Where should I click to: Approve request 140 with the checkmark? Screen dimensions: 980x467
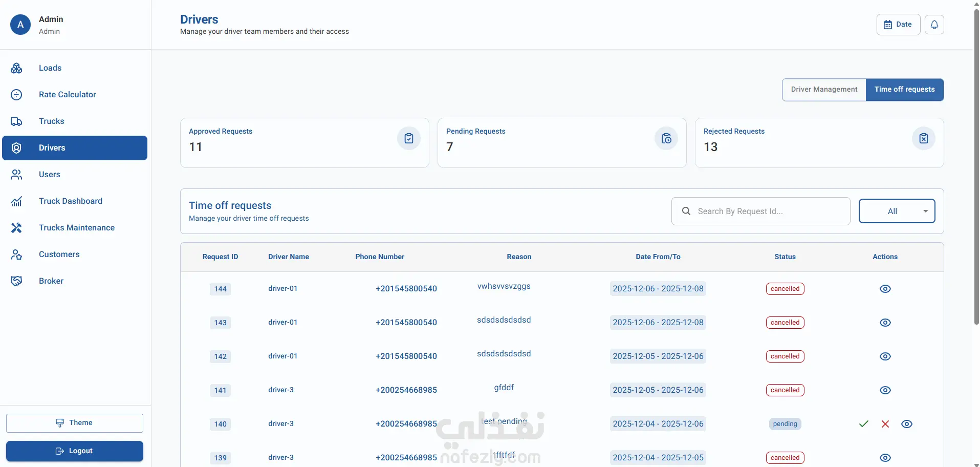864,424
